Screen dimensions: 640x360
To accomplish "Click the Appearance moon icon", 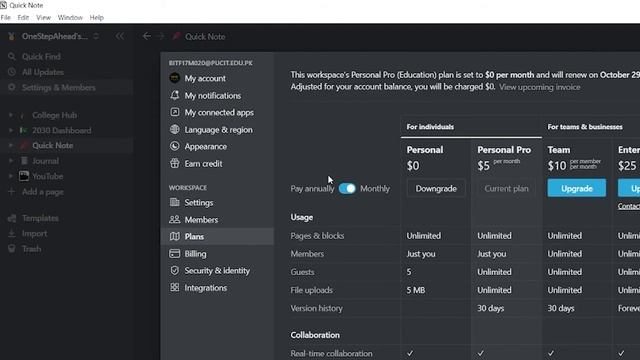I will pyautogui.click(x=175, y=146).
